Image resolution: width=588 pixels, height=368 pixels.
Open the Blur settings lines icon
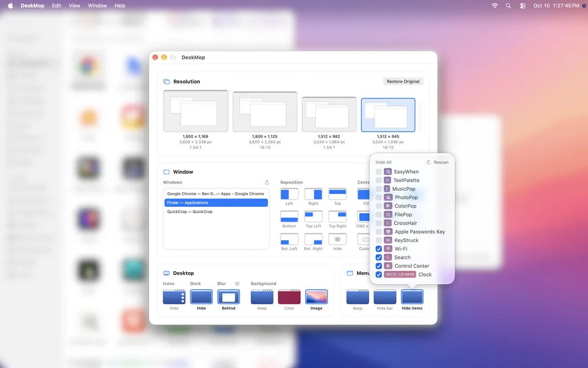click(x=237, y=284)
